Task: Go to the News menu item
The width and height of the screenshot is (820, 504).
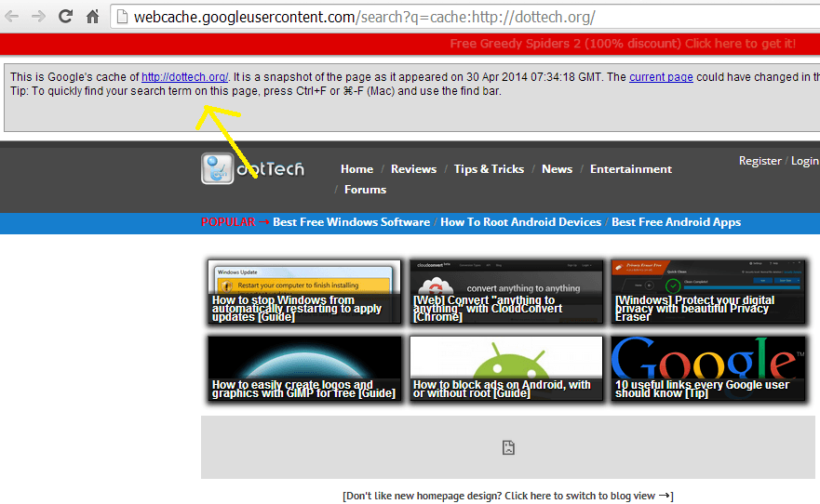Action: tap(557, 169)
